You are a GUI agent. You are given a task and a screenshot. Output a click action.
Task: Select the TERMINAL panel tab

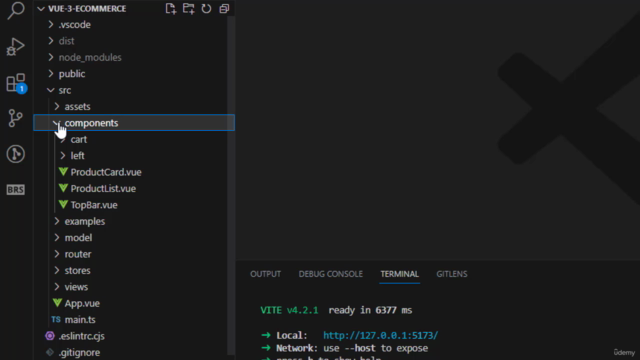click(400, 274)
